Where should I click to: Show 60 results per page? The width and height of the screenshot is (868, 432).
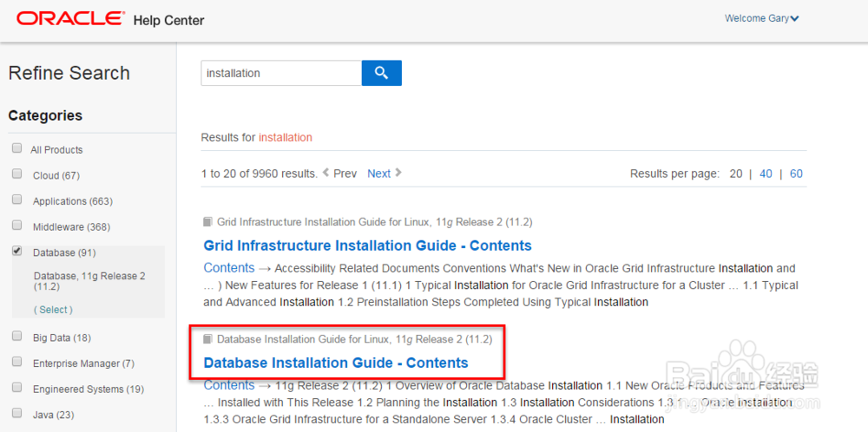point(796,173)
